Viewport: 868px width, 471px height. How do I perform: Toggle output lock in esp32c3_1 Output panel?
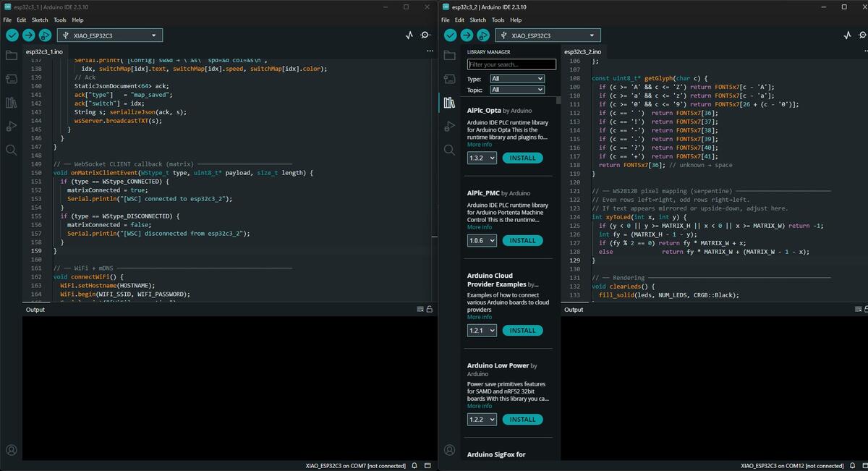[x=430, y=309]
